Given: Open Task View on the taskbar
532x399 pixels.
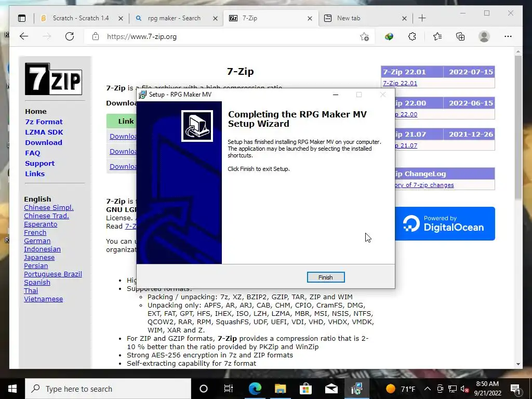Looking at the screenshot, I should tap(229, 389).
